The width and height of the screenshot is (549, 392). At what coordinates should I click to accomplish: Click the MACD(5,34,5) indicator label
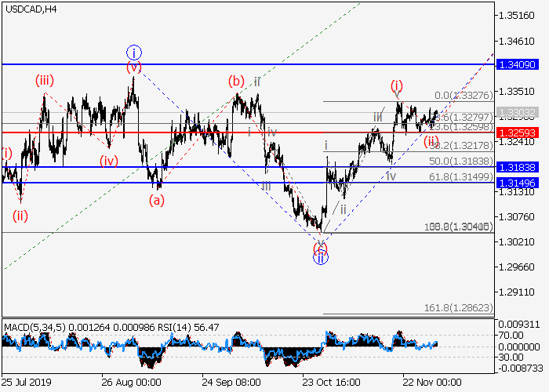tap(32, 325)
